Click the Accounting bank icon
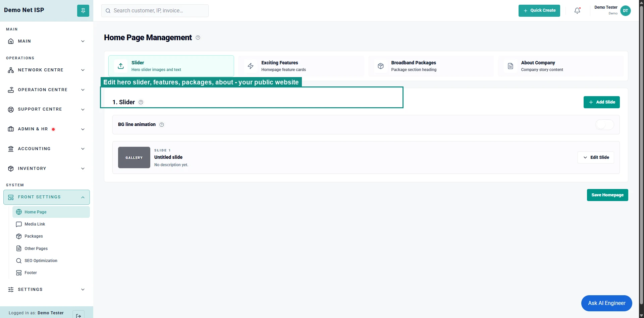Viewport: 644px width, 318px height. (11, 149)
